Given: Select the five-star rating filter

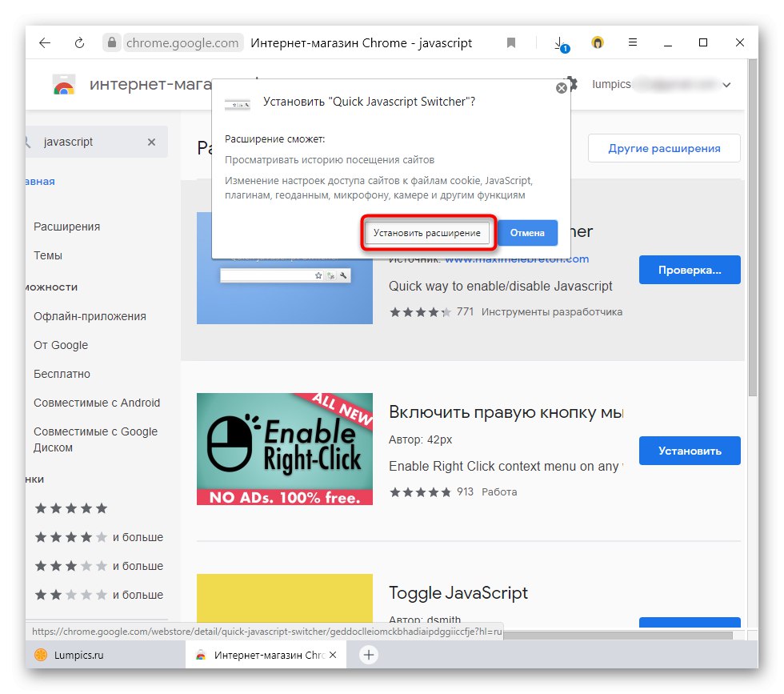Looking at the screenshot, I should 71,509.
